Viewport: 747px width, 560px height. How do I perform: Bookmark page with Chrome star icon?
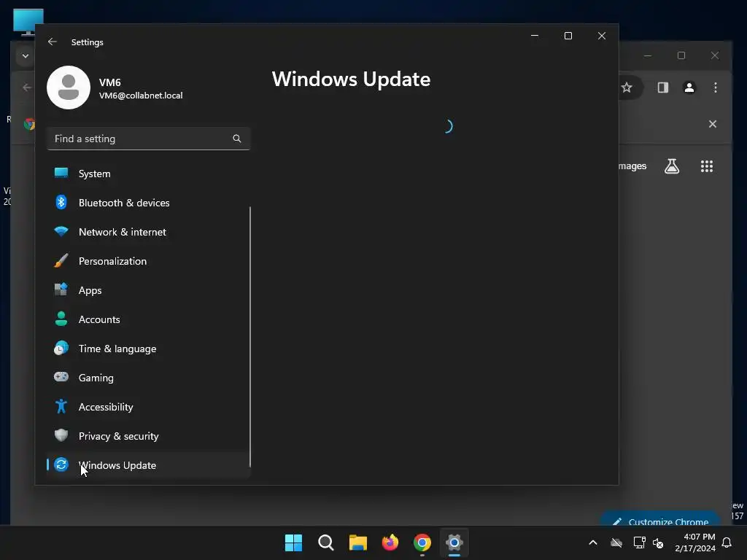(x=627, y=87)
